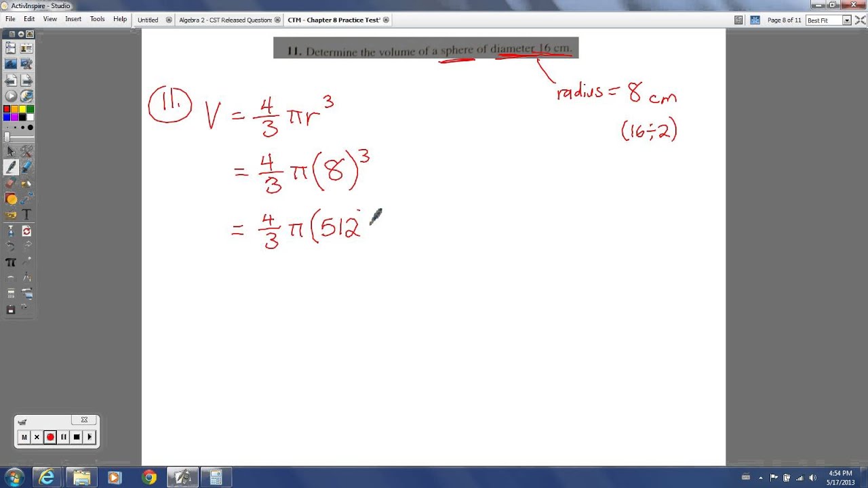
Task: Open the Edit menu
Action: click(x=29, y=20)
